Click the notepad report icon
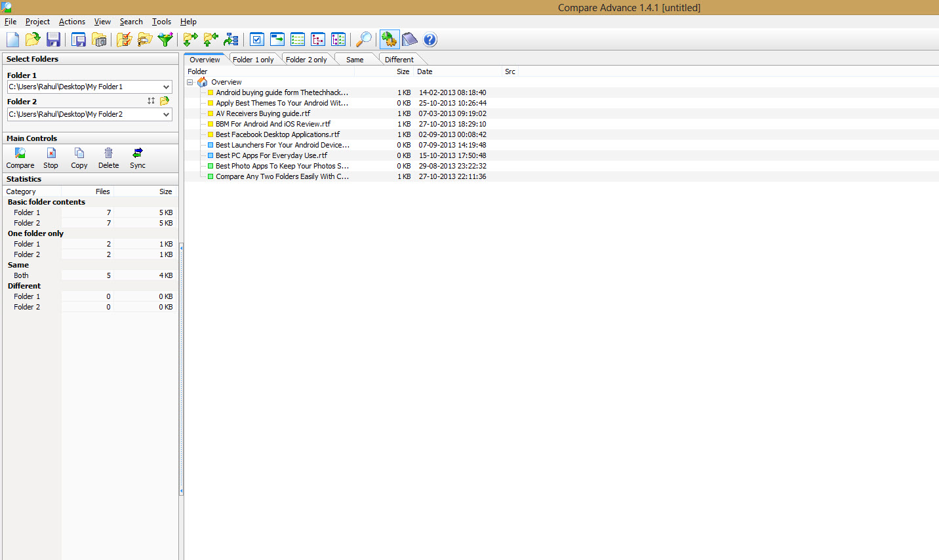This screenshot has width=939, height=560. click(410, 39)
